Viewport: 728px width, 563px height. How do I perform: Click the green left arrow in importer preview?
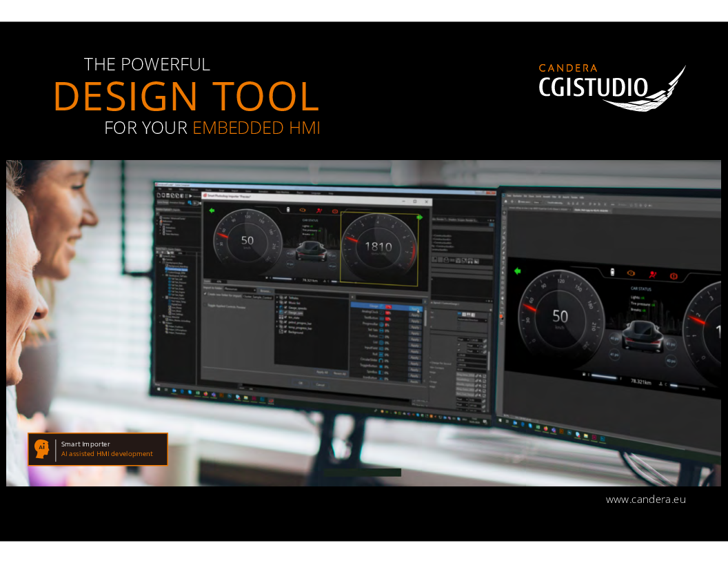(x=212, y=210)
